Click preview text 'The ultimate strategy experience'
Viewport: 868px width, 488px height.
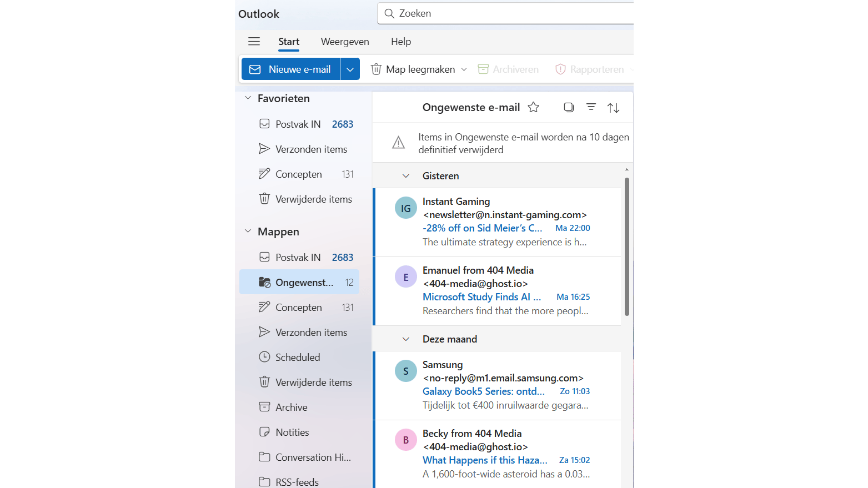[x=504, y=242]
